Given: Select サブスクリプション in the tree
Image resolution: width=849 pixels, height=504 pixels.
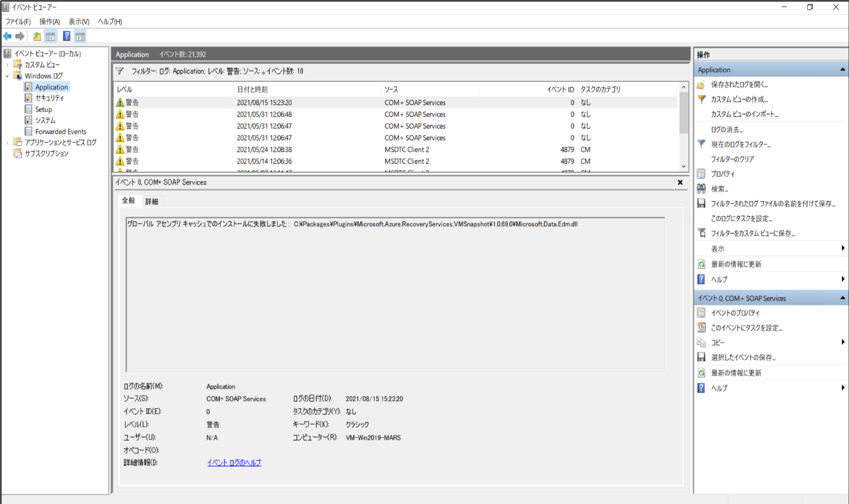Looking at the screenshot, I should (46, 154).
